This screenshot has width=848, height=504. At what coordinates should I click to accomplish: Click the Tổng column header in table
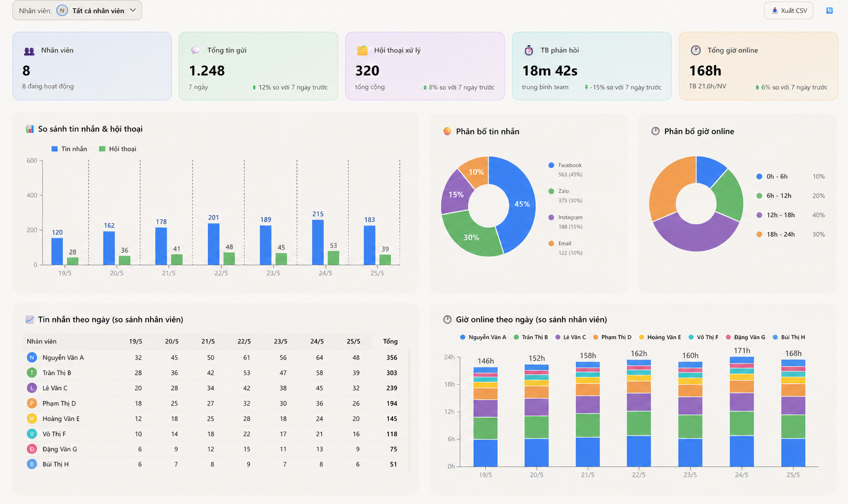click(x=390, y=341)
